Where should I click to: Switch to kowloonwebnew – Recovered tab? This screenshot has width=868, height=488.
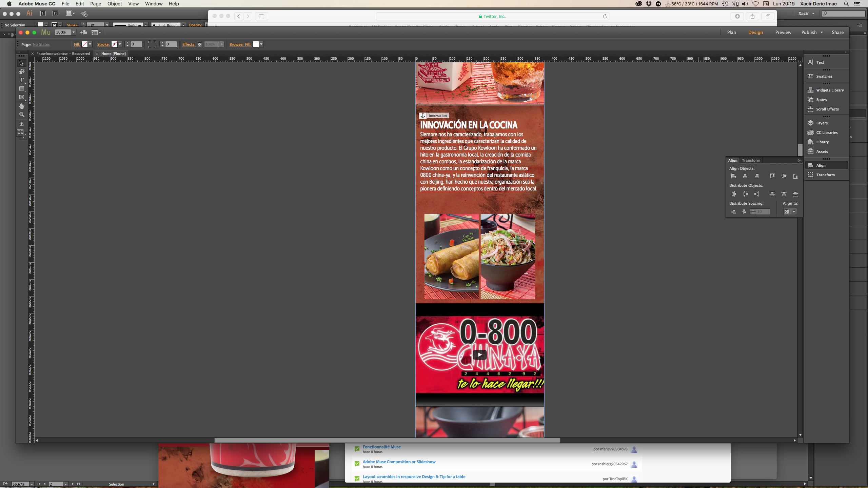pyautogui.click(x=63, y=54)
